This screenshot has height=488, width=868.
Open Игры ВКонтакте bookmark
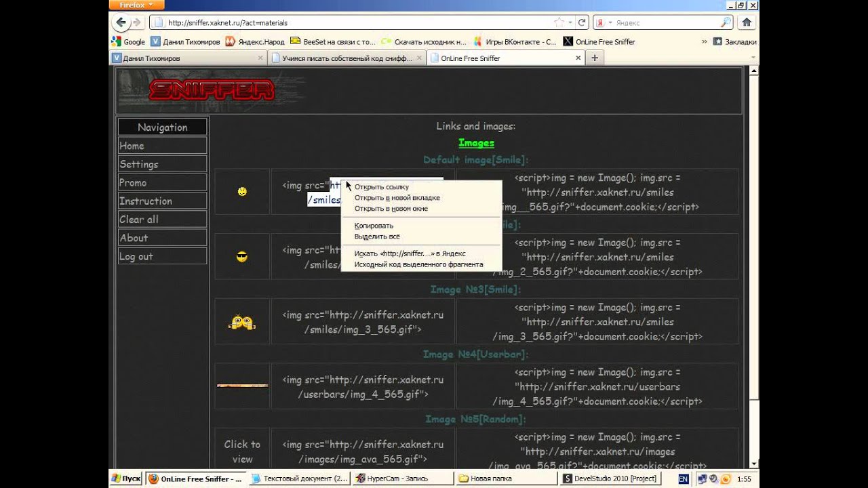(x=515, y=41)
